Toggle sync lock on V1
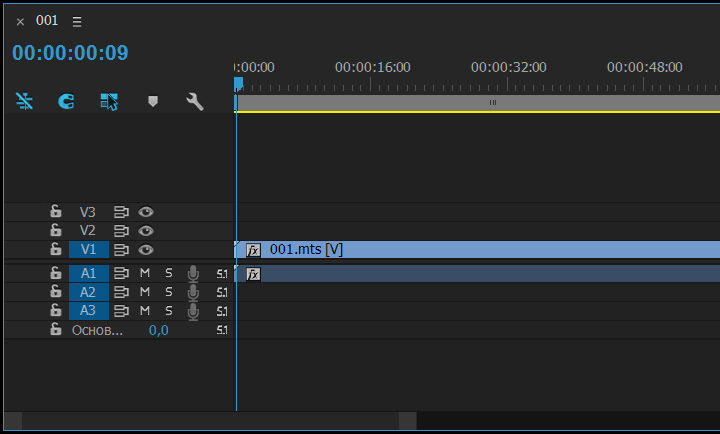Screen dimensions: 720x434 pos(121,249)
